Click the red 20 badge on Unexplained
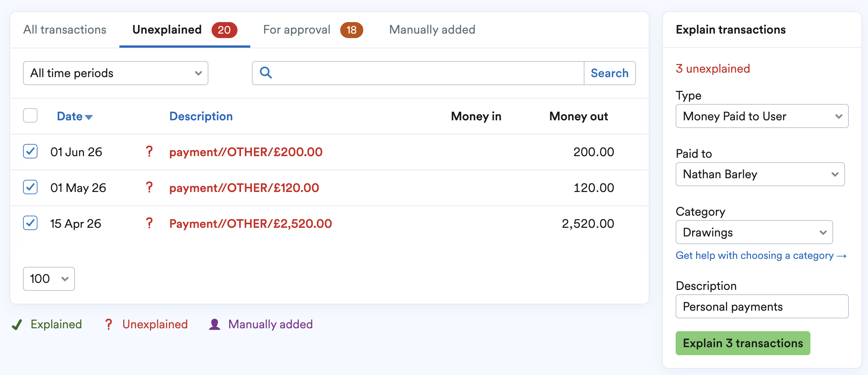868x375 pixels. tap(224, 30)
